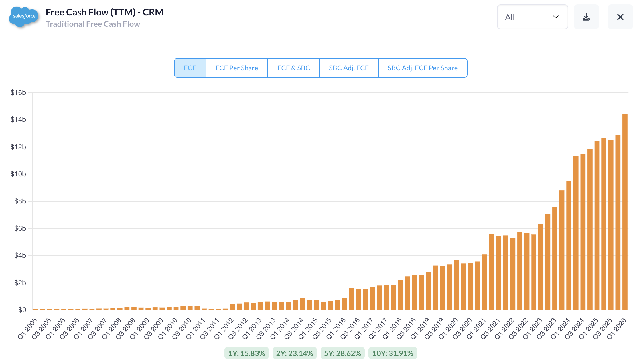Click the 1Y: 15.83% growth badge

coord(246,353)
